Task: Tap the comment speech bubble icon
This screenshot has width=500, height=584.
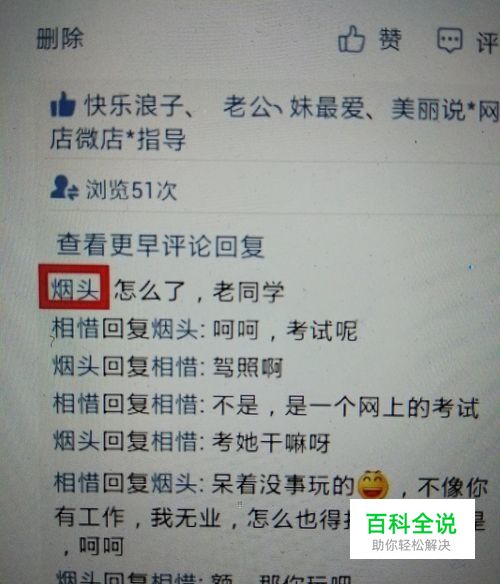Action: click(x=450, y=40)
